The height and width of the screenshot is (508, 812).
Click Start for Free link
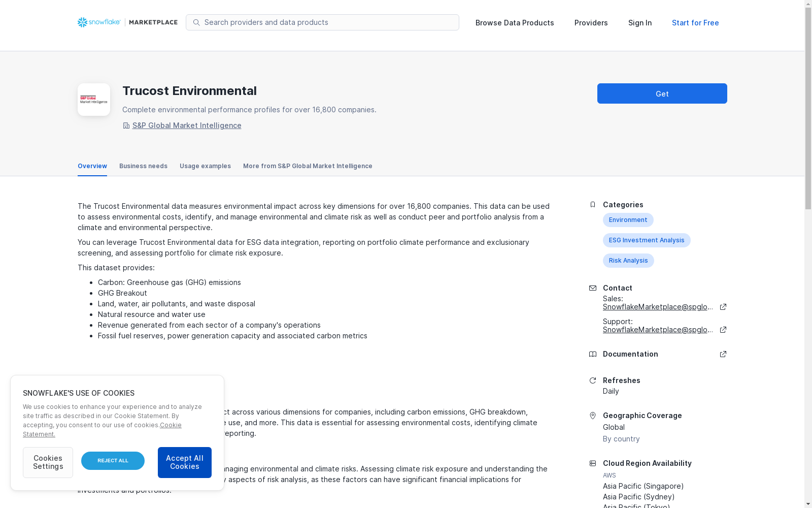click(695, 23)
